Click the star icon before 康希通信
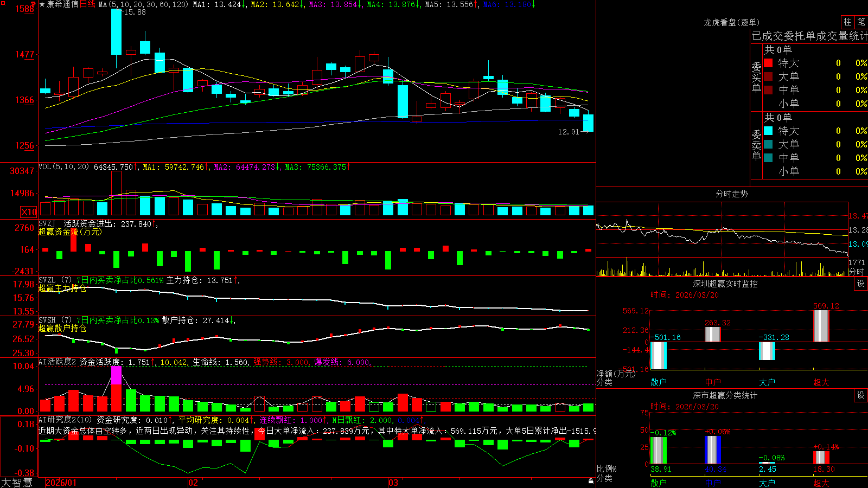Viewport: 868px width, 488px height. [x=42, y=4]
